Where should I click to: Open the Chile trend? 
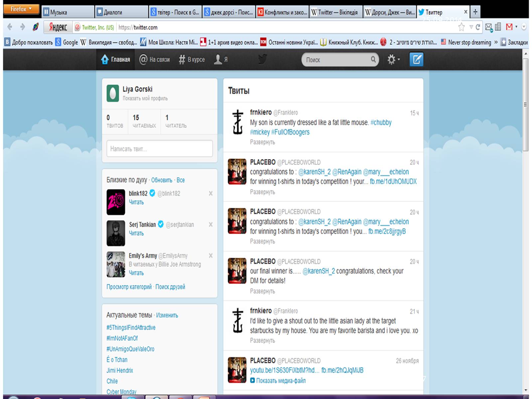(x=112, y=381)
